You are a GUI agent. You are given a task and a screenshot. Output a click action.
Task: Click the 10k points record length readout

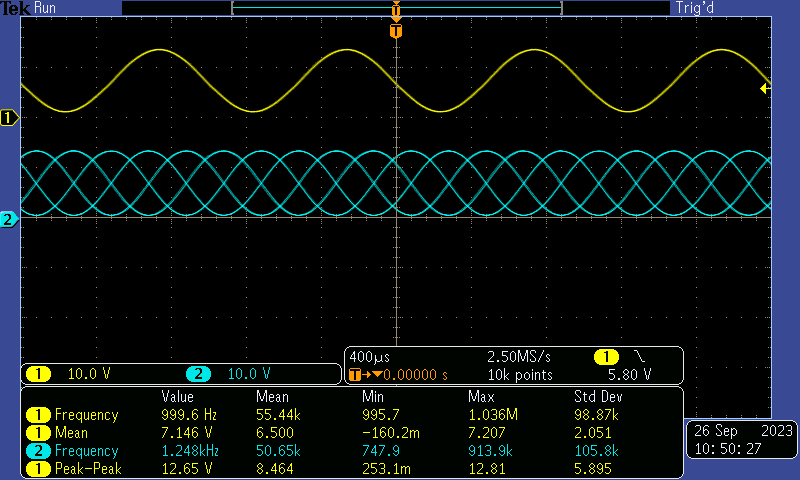(520, 375)
